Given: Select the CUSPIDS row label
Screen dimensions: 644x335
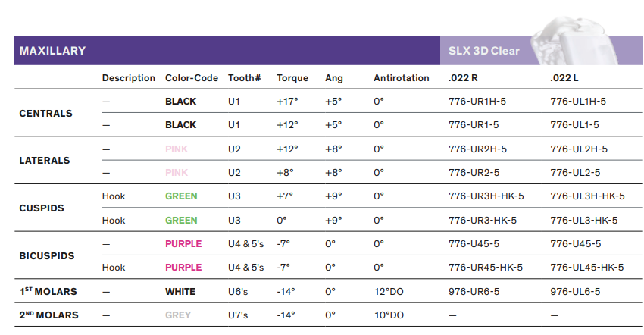Looking at the screenshot, I should coord(42,208).
